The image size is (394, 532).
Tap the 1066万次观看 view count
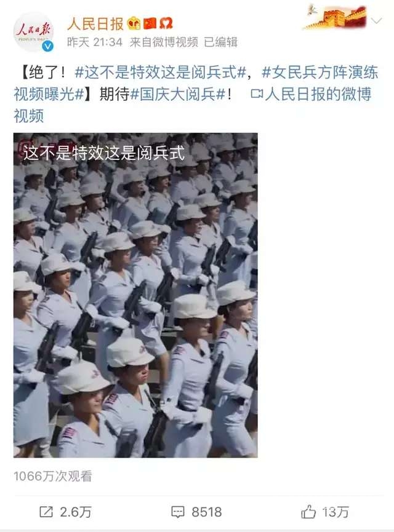click(x=53, y=476)
